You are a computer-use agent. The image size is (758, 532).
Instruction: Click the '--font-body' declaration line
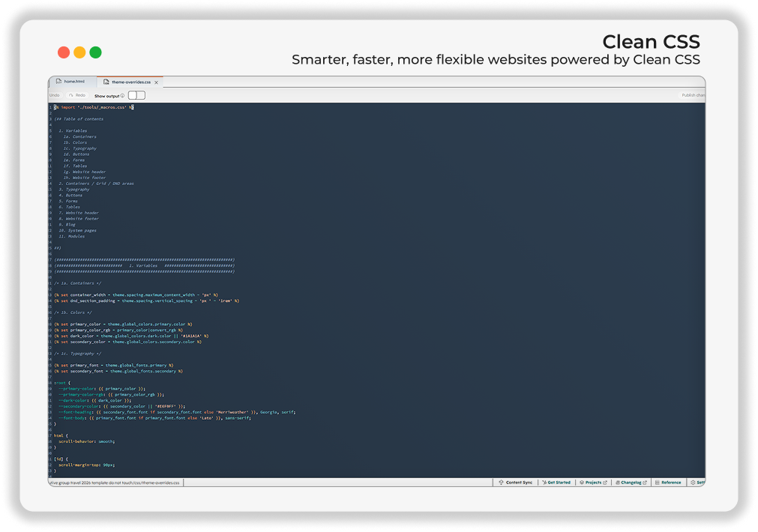point(154,418)
